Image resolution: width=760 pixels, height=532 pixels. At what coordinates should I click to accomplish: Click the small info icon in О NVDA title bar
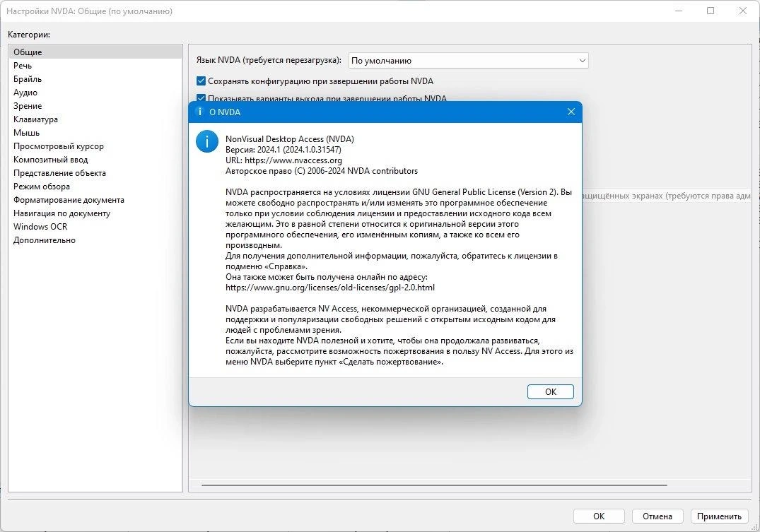[x=199, y=112]
